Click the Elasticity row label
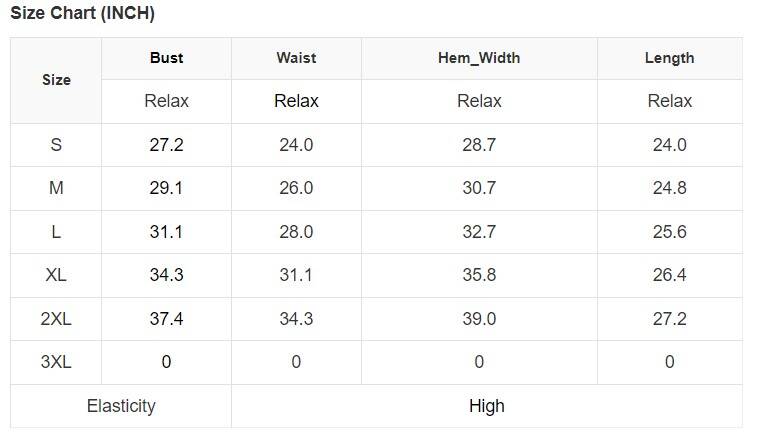Image resolution: width=758 pixels, height=443 pixels. (x=121, y=406)
